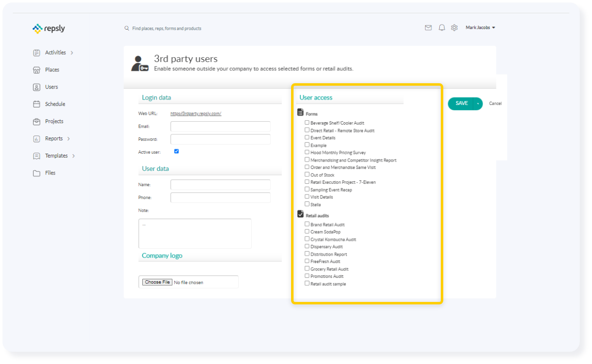Select Hood Monthly Pricing Survey checkbox
The width and height of the screenshot is (592, 364).
pos(307,152)
